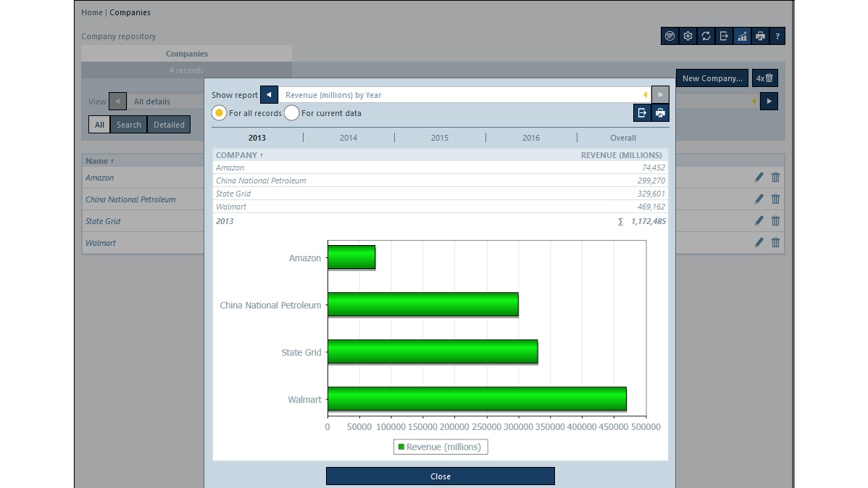
Task: Click the help question mark icon
Action: tap(777, 36)
